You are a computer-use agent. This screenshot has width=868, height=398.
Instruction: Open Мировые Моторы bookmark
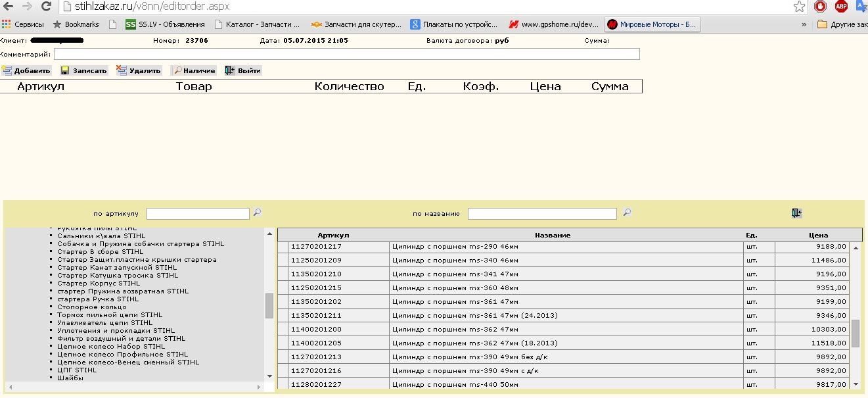click(x=652, y=24)
